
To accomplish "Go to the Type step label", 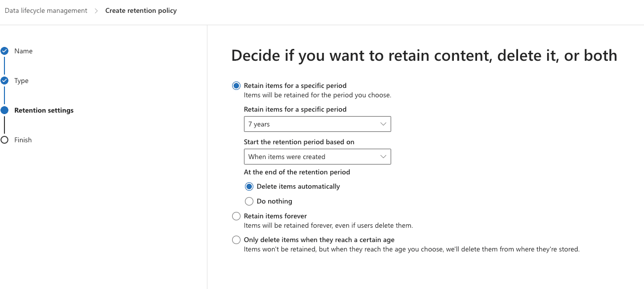I will click(21, 81).
